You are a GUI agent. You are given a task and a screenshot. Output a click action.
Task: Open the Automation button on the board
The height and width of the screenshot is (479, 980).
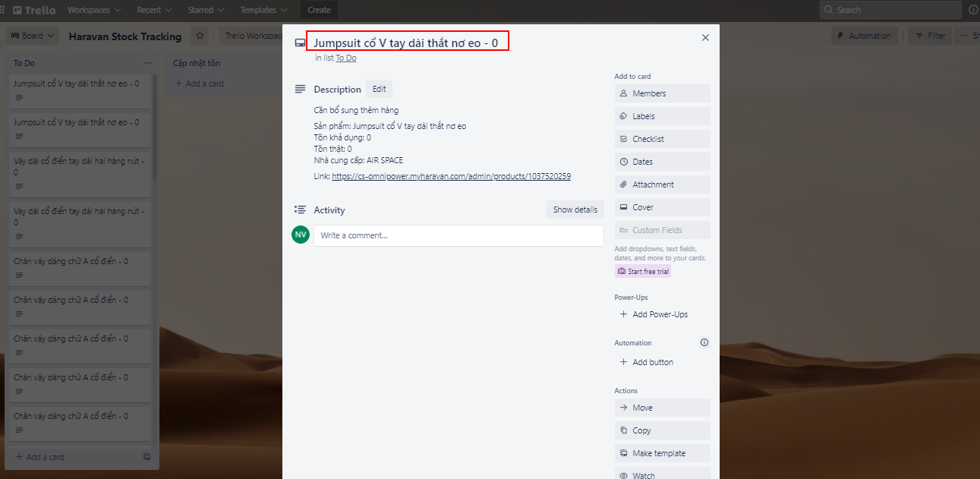[x=864, y=36]
